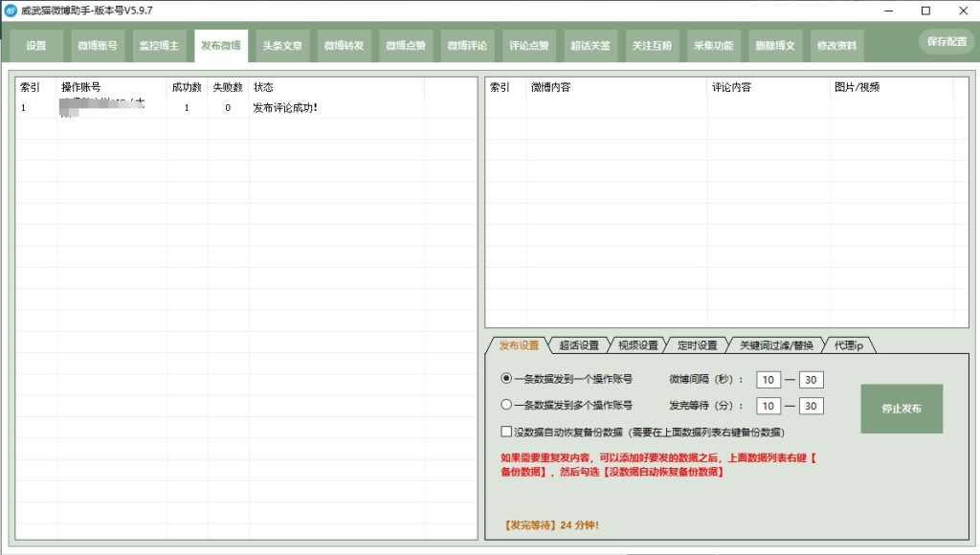Click the 威武猫 app icon in title bar
Viewport: 980px width, 555px height.
[x=11, y=11]
